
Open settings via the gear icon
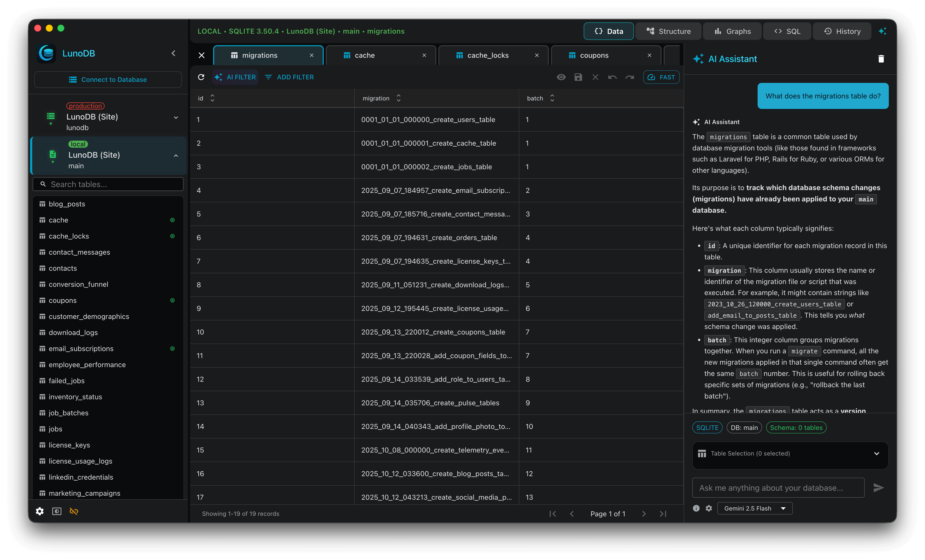pyautogui.click(x=39, y=511)
